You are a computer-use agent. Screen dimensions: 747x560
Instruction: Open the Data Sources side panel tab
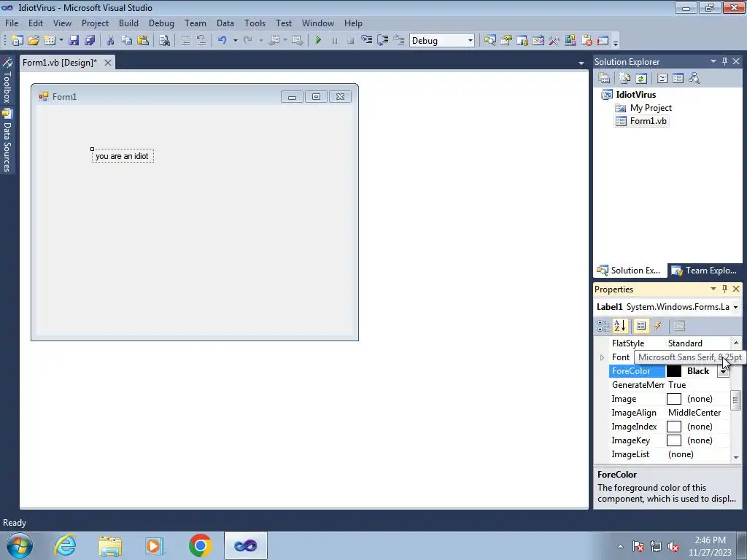coord(7,141)
